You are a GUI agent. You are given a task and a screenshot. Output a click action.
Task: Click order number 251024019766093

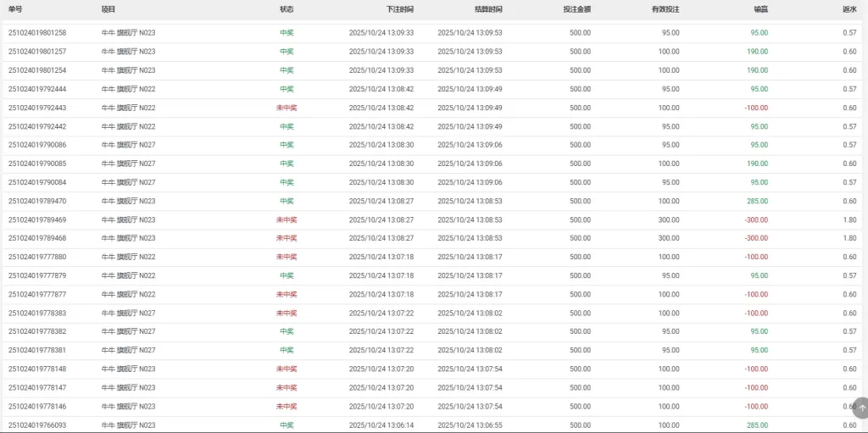[x=37, y=425]
